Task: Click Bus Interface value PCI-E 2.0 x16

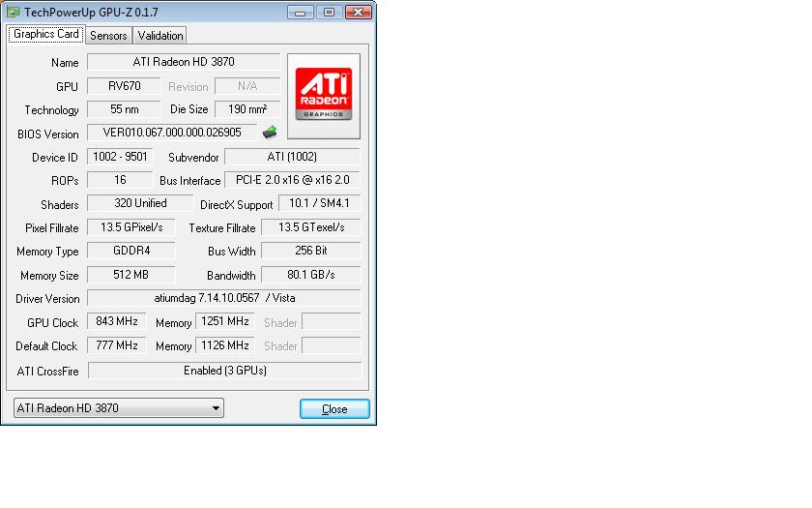Action: pos(292,180)
